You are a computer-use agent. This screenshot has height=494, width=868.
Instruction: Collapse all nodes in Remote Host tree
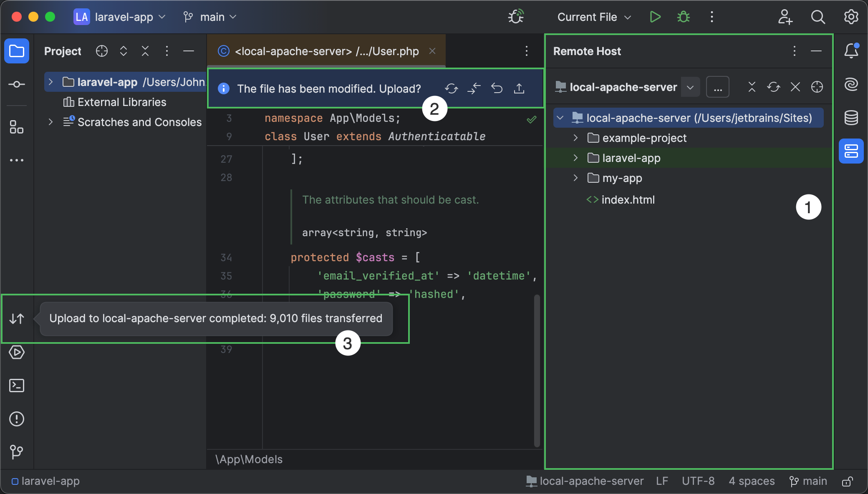click(752, 87)
